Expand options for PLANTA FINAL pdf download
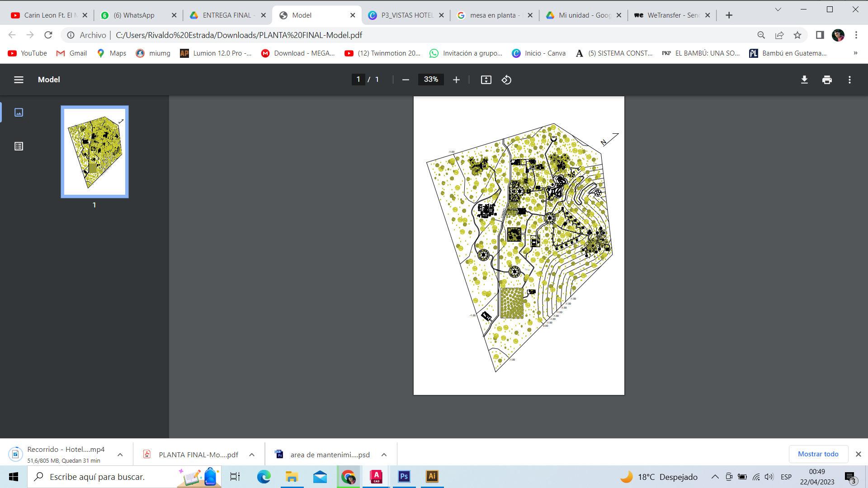The width and height of the screenshot is (868, 488). 252,455
